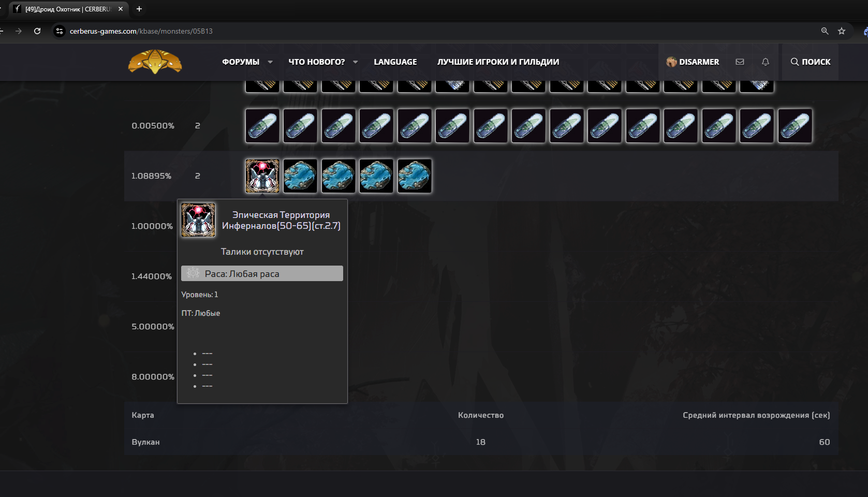
Task: Click the last capsule item in the 0.00500% row
Action: pyautogui.click(x=795, y=126)
